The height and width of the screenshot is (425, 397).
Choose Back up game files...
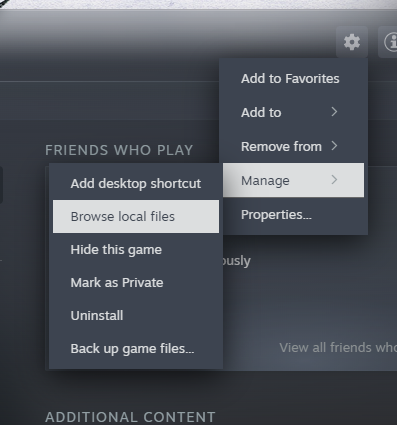[136, 349]
